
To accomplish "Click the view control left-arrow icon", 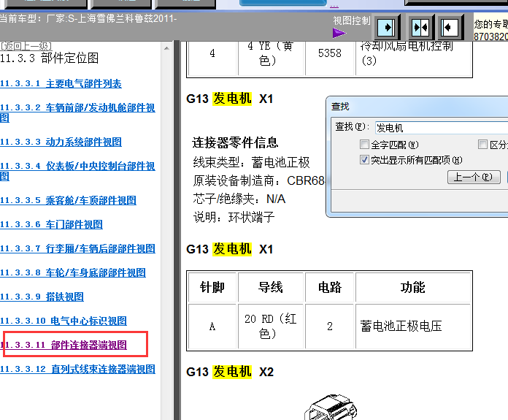I will (450, 27).
